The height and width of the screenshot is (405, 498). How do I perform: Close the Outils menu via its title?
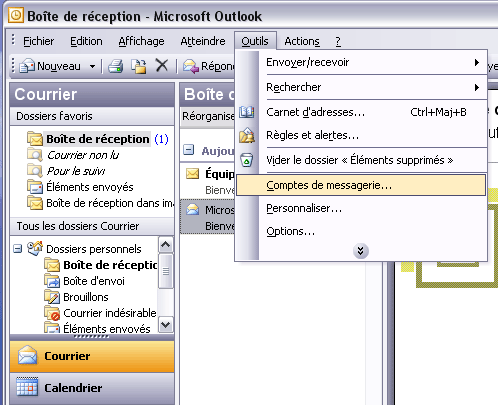(x=255, y=41)
